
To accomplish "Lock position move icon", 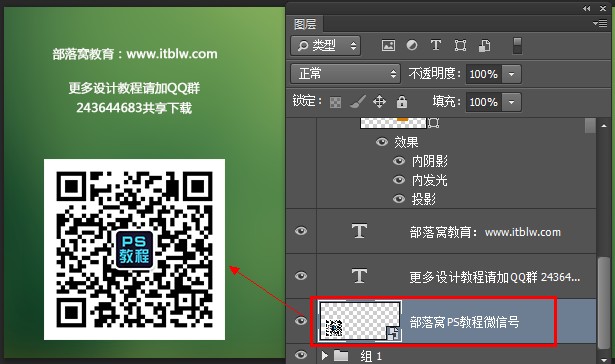I will (379, 102).
